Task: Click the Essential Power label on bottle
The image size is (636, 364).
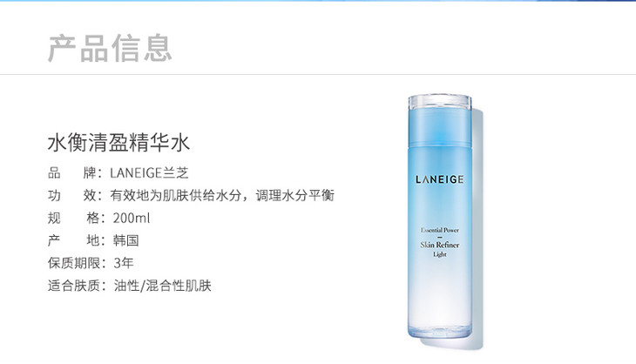Action: [440, 230]
